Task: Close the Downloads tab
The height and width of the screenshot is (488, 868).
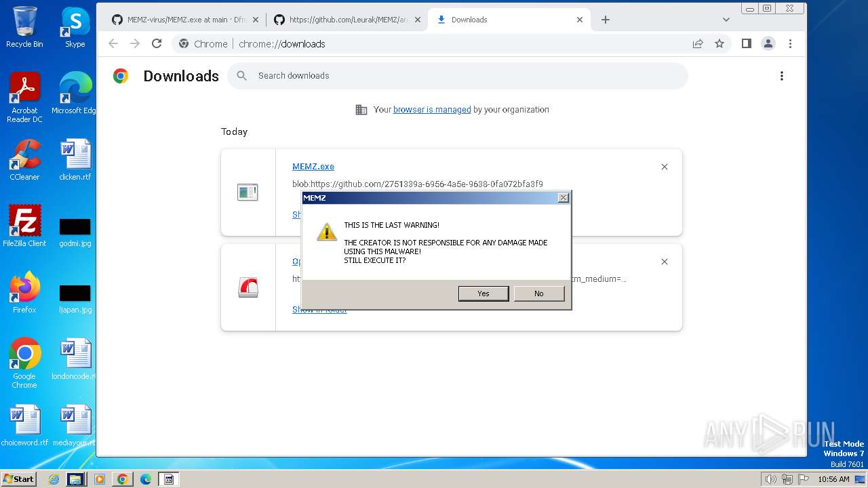Action: coord(580,20)
